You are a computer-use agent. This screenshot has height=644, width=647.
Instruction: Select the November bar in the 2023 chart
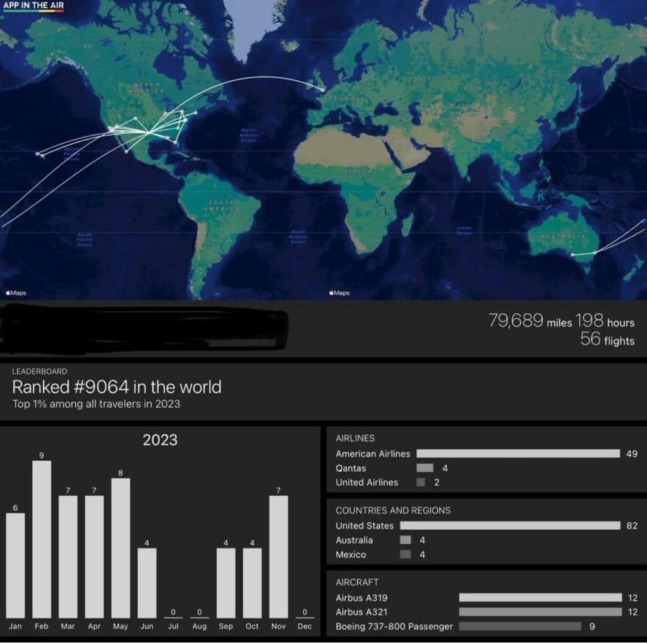click(x=279, y=557)
